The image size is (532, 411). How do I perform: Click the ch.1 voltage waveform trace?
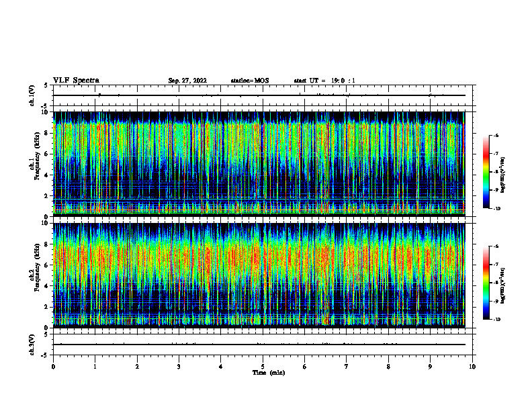tap(259, 95)
